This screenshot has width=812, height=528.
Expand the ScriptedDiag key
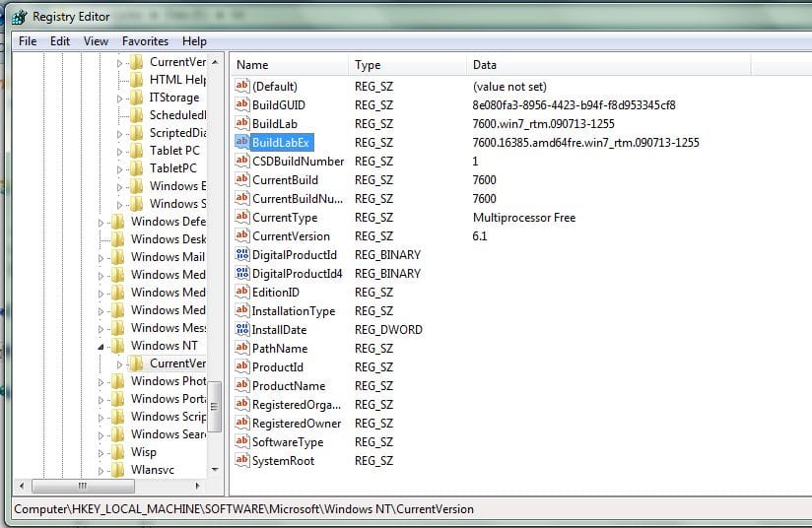(x=119, y=134)
